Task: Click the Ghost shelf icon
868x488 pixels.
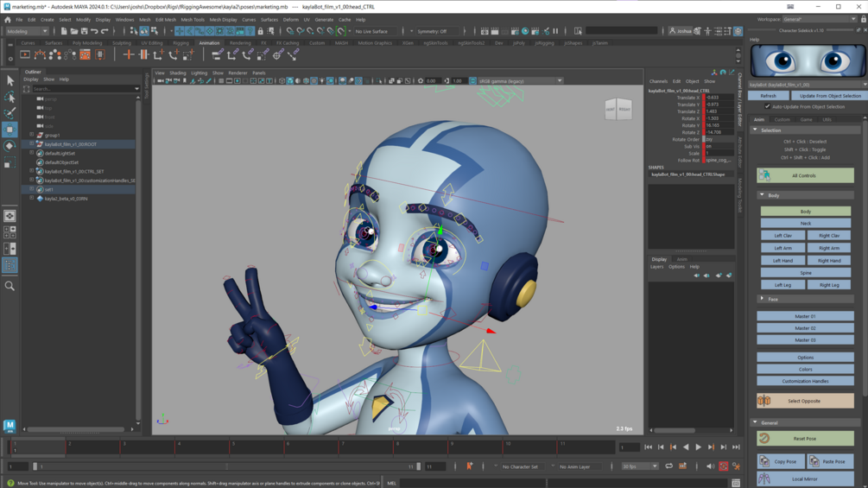Action: pos(54,54)
